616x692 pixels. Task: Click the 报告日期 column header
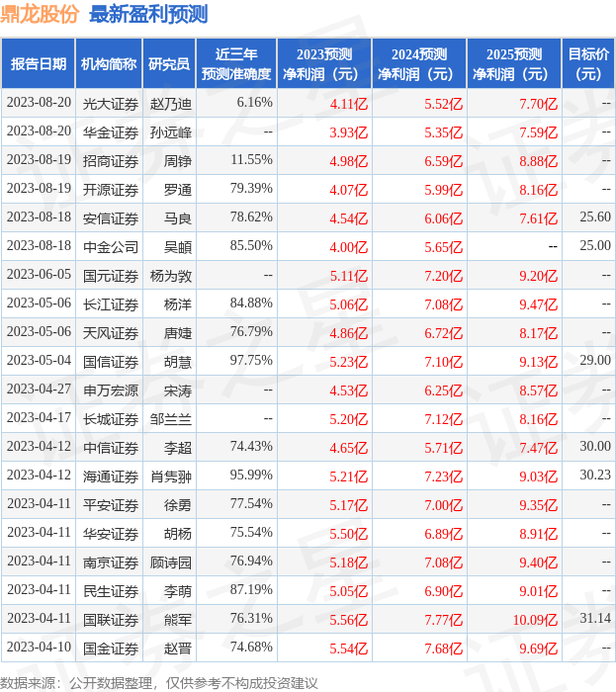[x=39, y=63]
